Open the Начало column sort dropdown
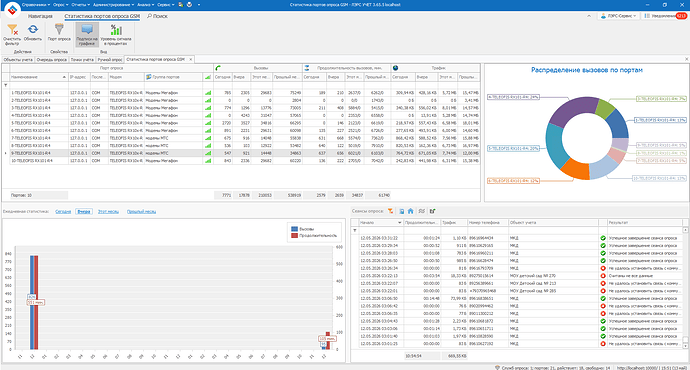The width and height of the screenshot is (690, 370). (400, 223)
